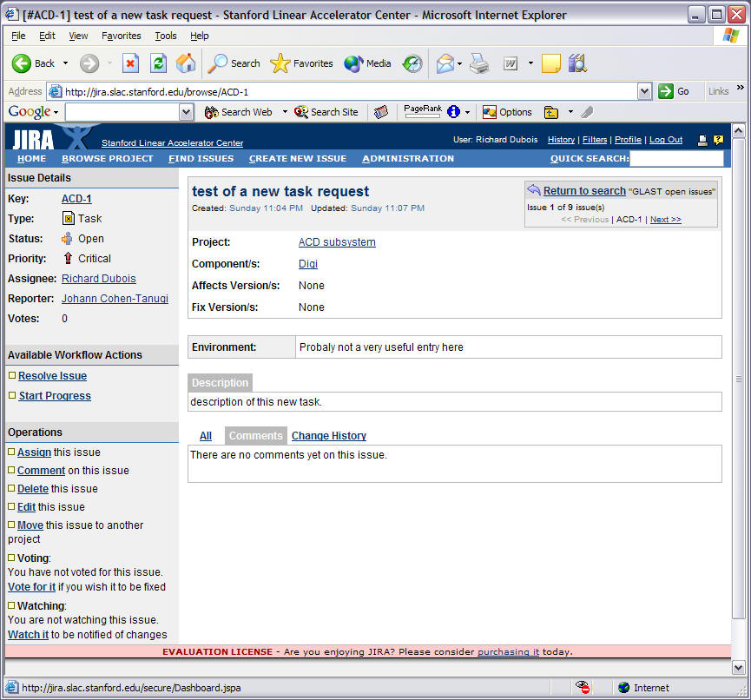Screen dimensions: 751x700
Task: Click Watch it link
Action: (29, 634)
